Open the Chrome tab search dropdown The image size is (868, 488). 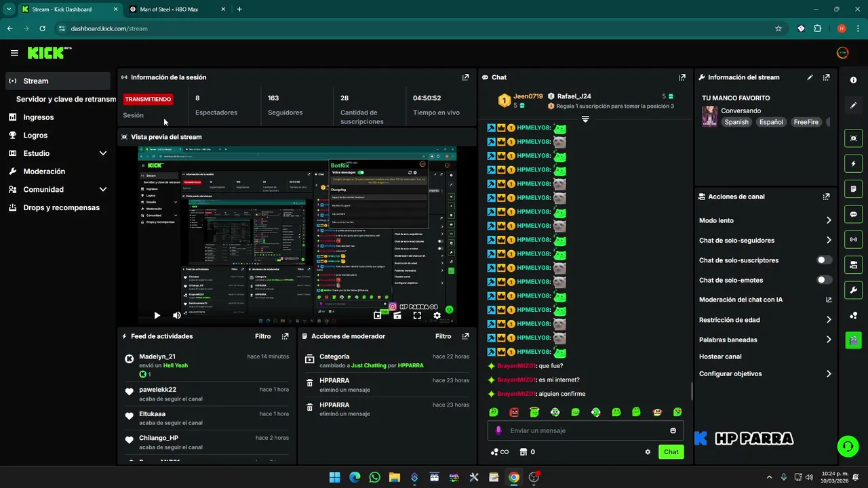(x=9, y=9)
